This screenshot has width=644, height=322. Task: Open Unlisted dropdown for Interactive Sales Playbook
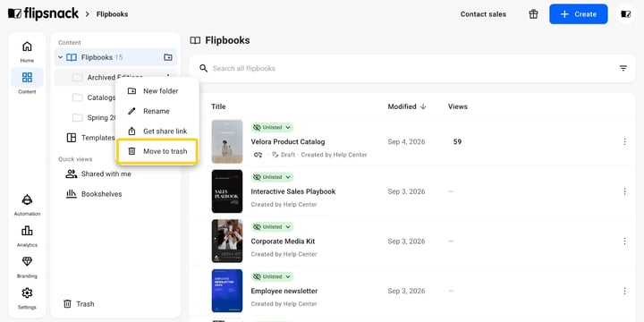(x=272, y=177)
